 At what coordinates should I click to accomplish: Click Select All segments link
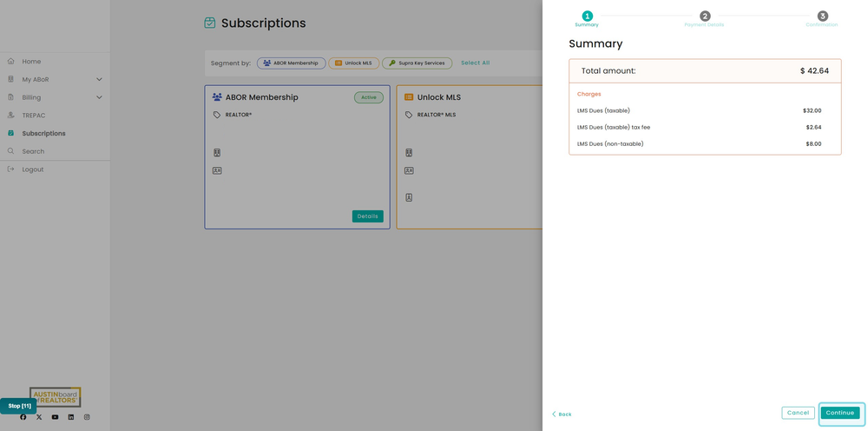[x=476, y=63]
